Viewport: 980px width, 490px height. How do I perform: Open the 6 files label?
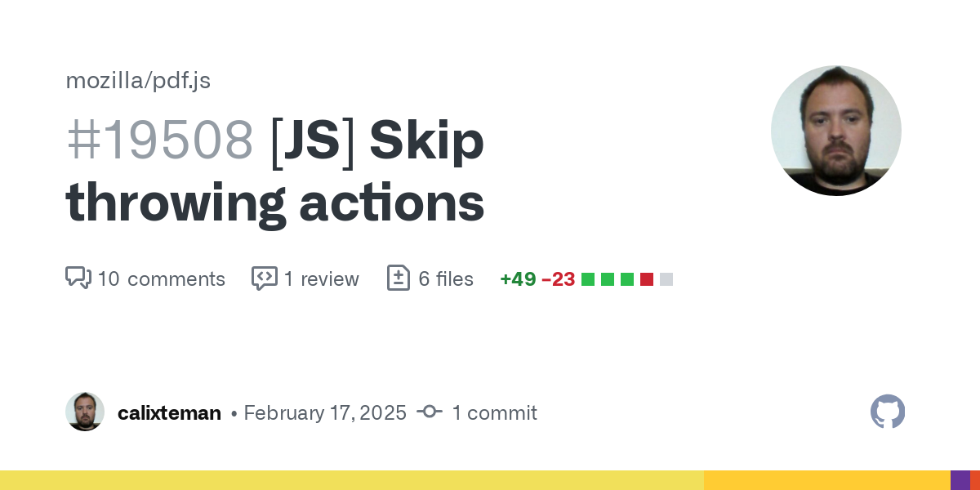(445, 279)
